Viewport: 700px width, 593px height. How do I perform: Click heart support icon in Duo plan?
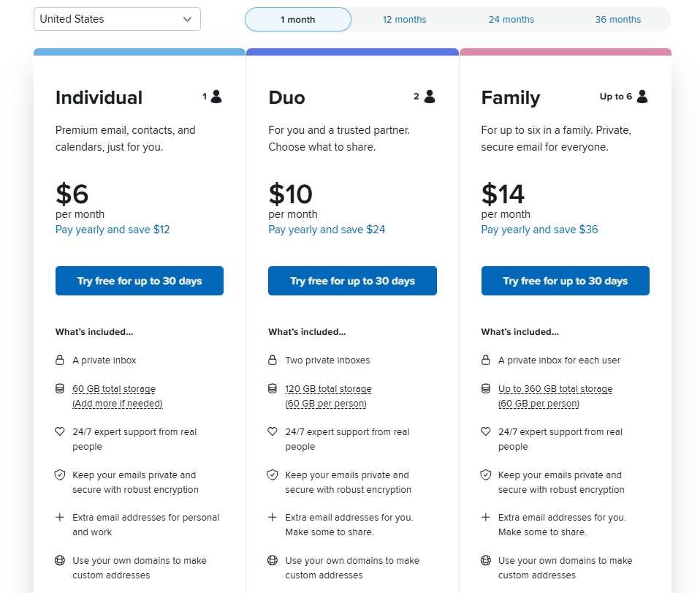tap(273, 431)
